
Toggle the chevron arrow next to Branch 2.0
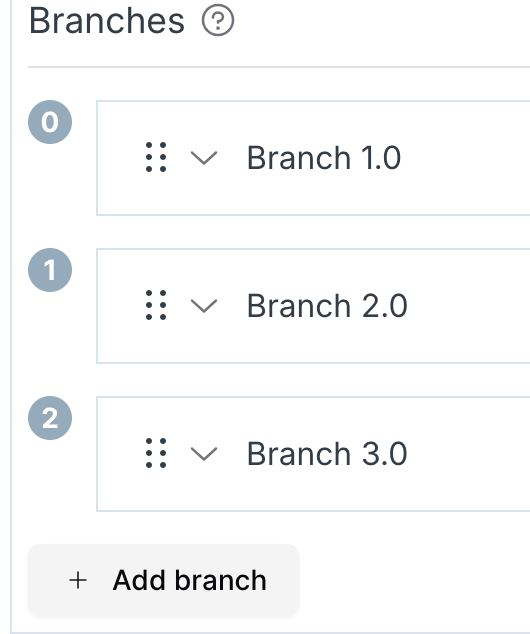tap(204, 306)
